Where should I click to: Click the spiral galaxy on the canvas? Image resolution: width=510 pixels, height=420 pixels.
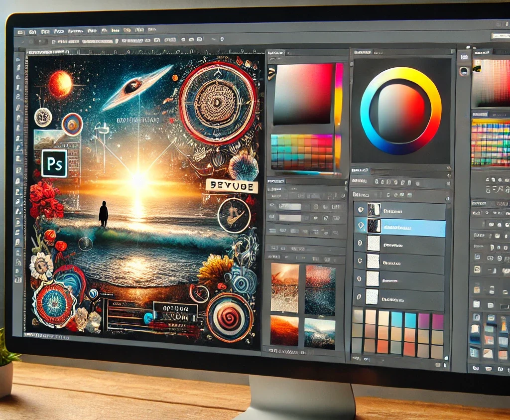[x=136, y=87]
